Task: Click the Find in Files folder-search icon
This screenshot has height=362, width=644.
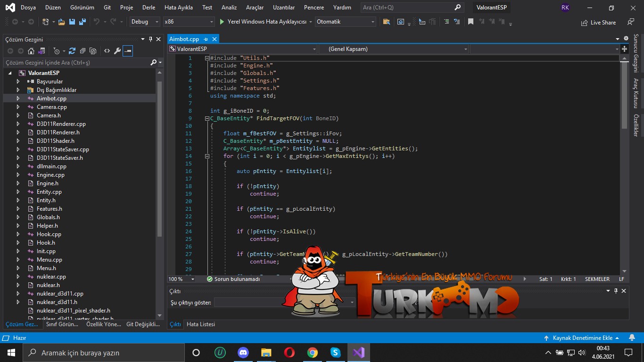Action: point(386,22)
